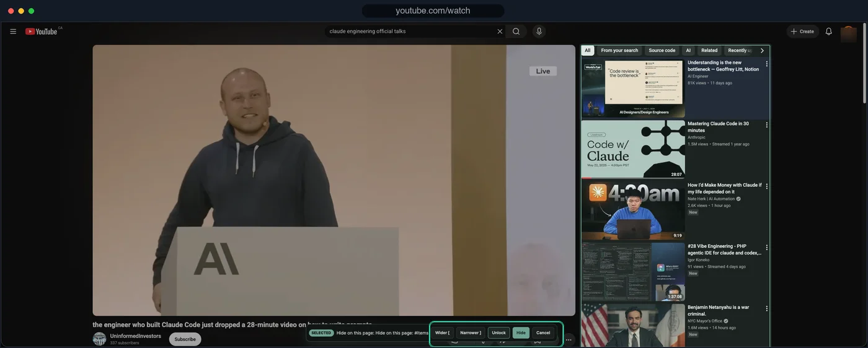
Task: Select the Related filter chip
Action: pyautogui.click(x=709, y=51)
